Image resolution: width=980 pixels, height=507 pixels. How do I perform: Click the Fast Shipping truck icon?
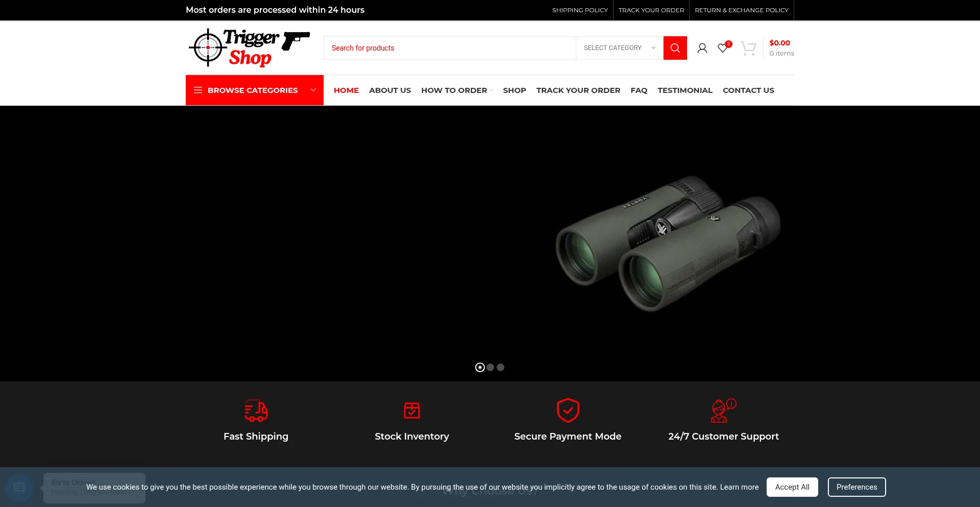(256, 411)
